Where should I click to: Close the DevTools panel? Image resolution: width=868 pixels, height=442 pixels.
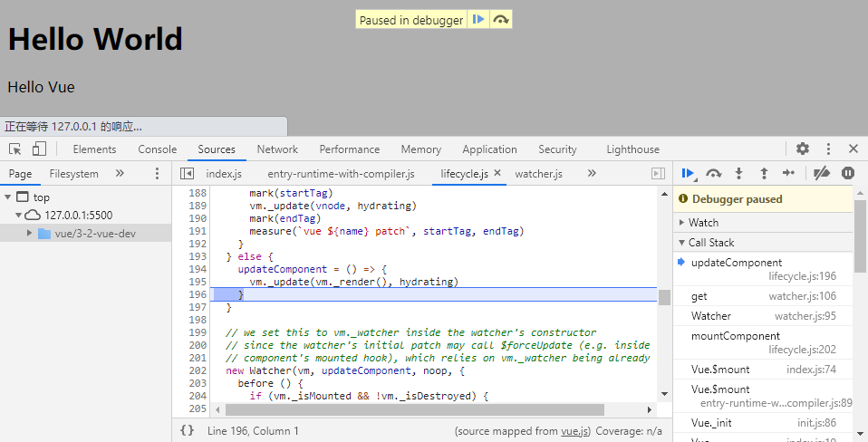pos(854,149)
